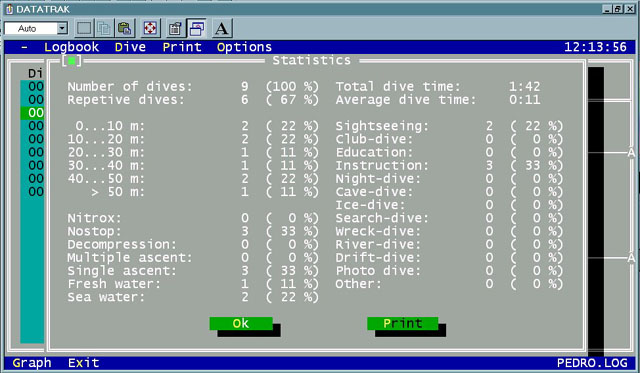
Task: Click the 'Cave-dive:' label
Action: (x=374, y=192)
